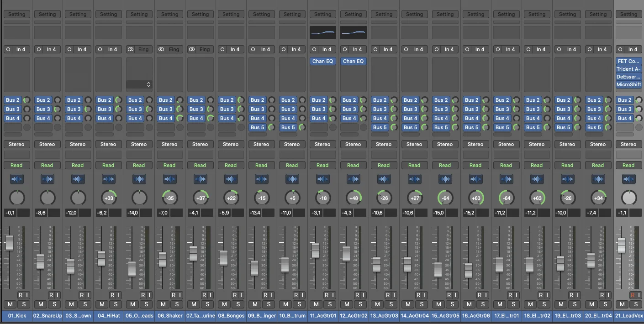
Task: Click the waveform track icon on 14_AcGtr04
Action: [414, 179]
